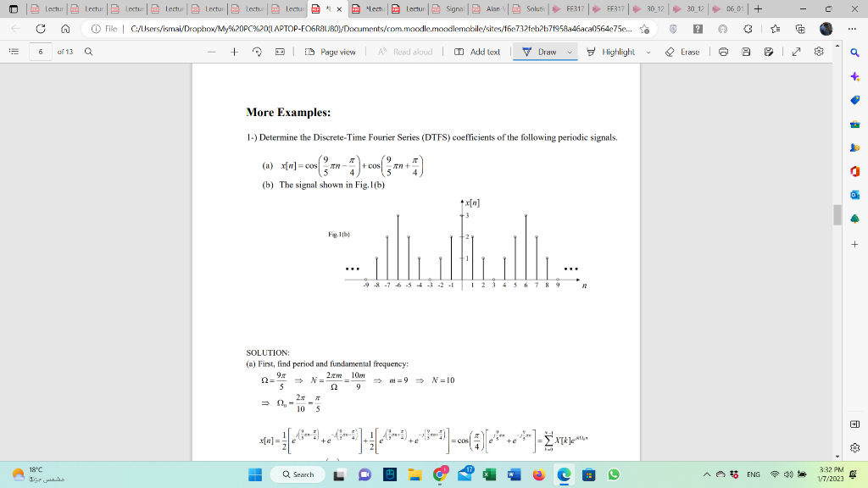
Task: Activate the Draw tool
Action: tap(539, 52)
